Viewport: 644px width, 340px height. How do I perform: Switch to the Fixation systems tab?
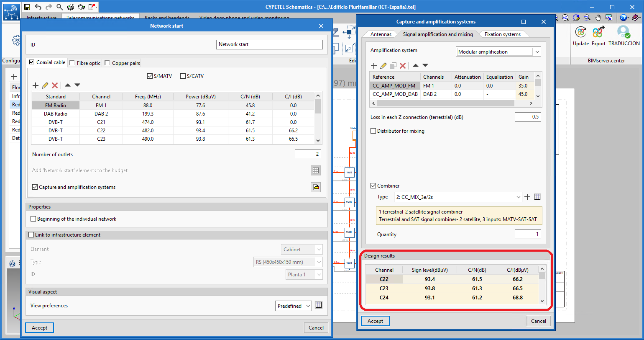pyautogui.click(x=503, y=34)
